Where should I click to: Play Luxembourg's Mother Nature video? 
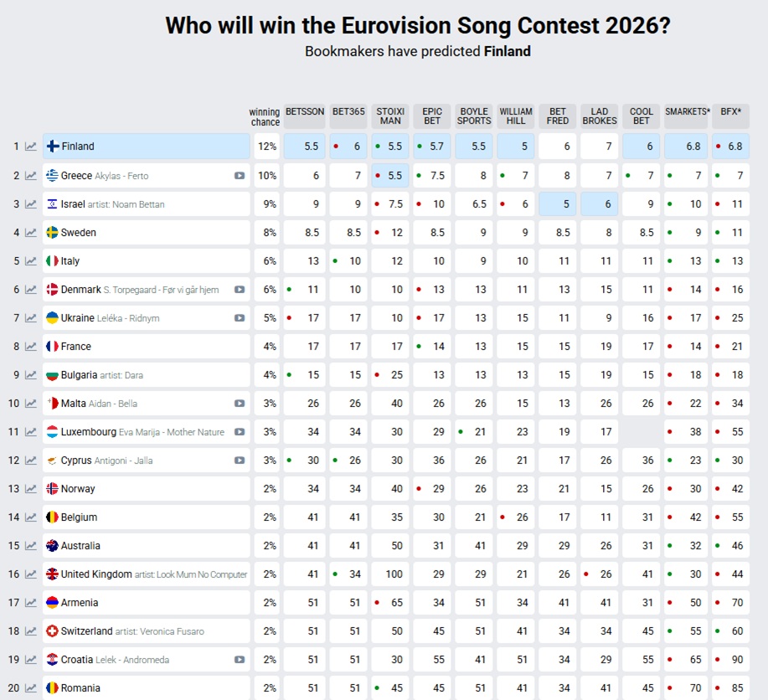coord(240,432)
